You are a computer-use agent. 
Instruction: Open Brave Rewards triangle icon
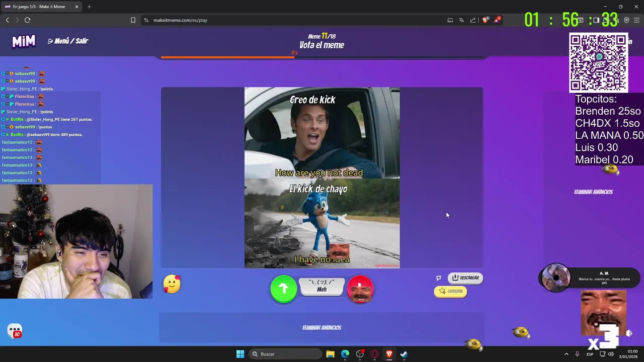pyautogui.click(x=497, y=20)
